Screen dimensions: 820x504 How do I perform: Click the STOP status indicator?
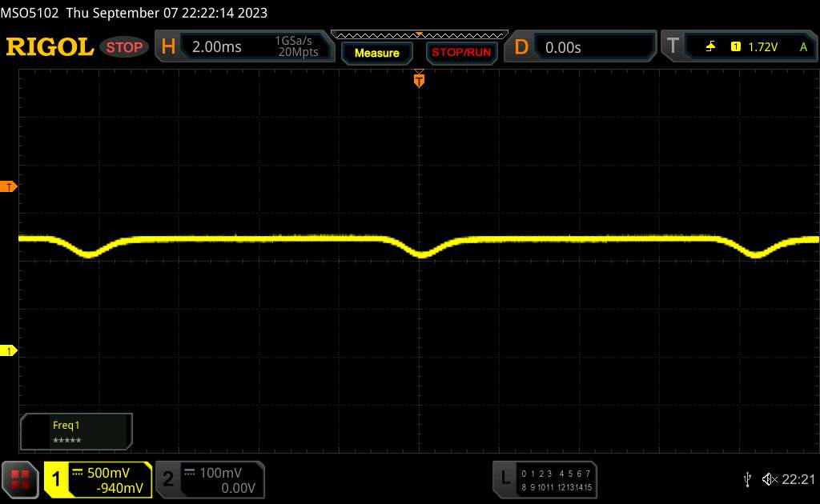124,47
